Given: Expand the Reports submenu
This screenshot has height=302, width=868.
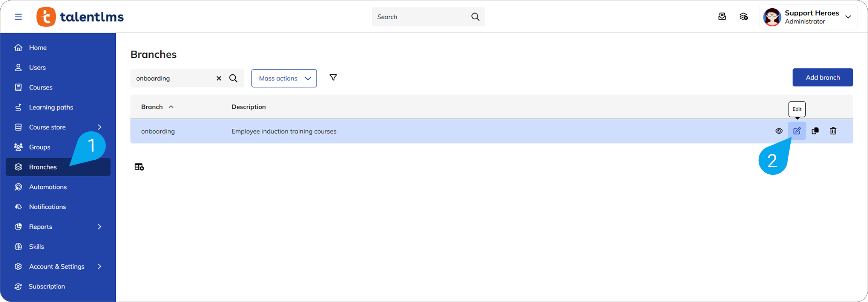Looking at the screenshot, I should [x=100, y=227].
